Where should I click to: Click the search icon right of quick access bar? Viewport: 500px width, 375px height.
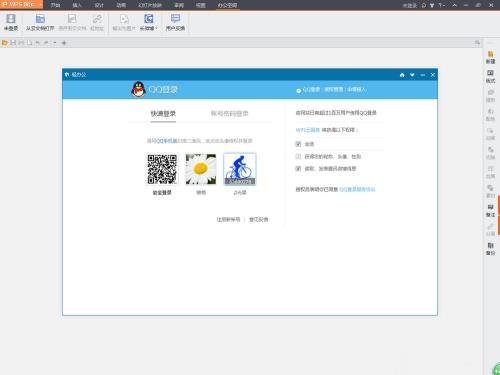click(477, 43)
